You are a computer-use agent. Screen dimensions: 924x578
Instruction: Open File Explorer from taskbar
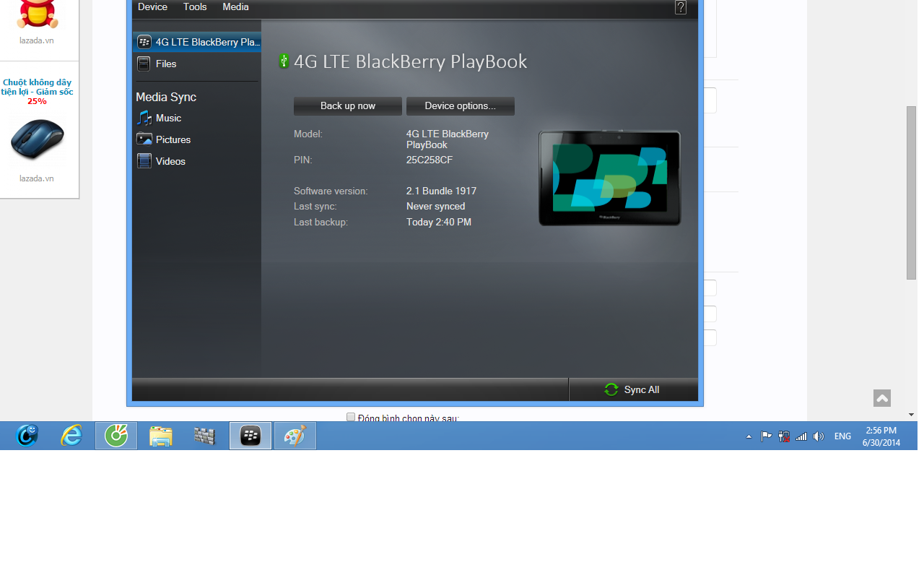pos(161,436)
